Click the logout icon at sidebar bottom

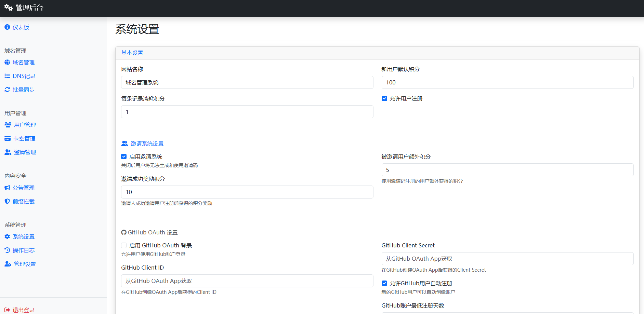click(7, 310)
